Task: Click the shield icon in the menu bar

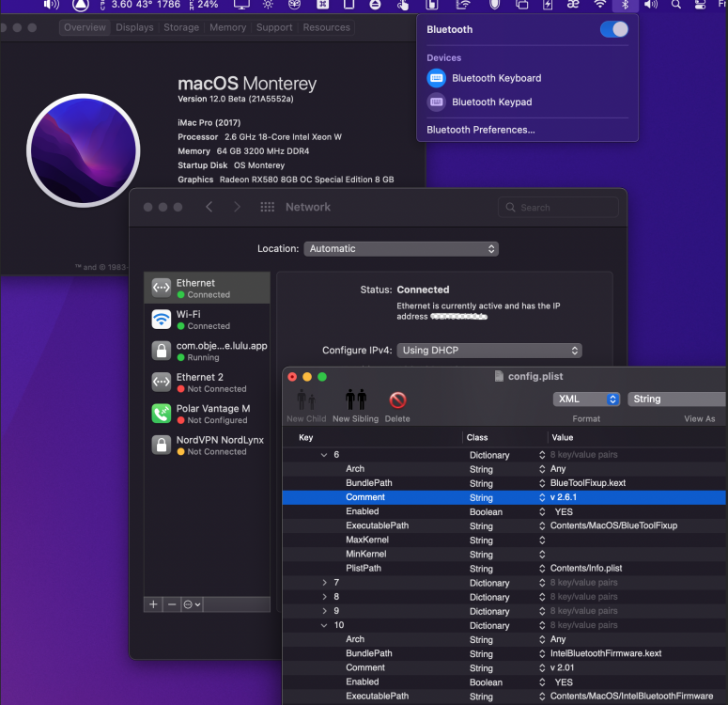Action: point(495,5)
